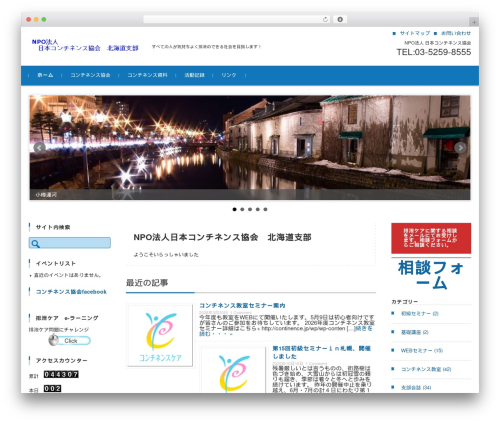Open the サイトマップ link
Image resolution: width=500 pixels, height=423 pixels.
pos(415,33)
